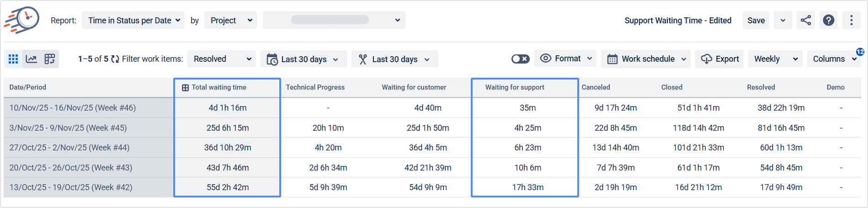868x208 pixels.
Task: Click the Demo column header
Action: pos(836,87)
